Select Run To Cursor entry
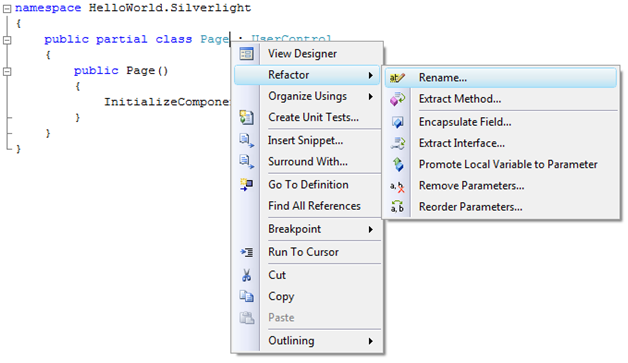This screenshot has width=628, height=363. coord(307,252)
